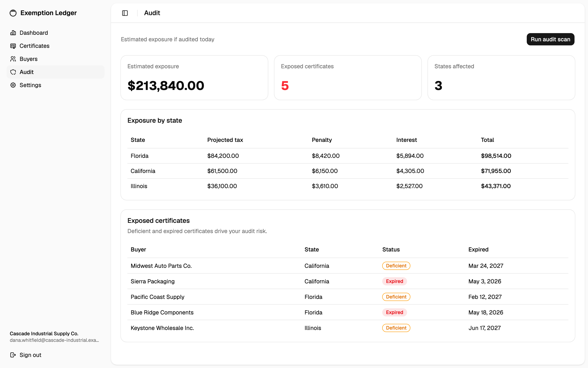Click Illinois projected tax $36,100.00

[x=222, y=186]
